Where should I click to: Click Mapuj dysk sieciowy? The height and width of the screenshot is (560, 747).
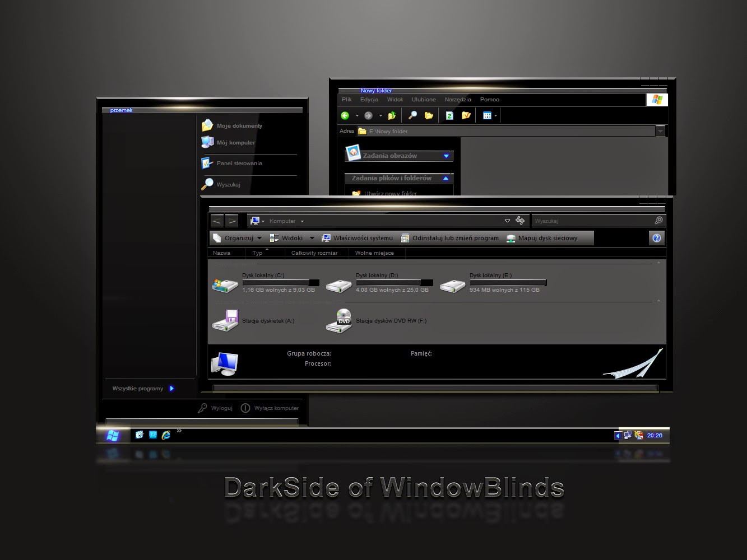pos(541,238)
